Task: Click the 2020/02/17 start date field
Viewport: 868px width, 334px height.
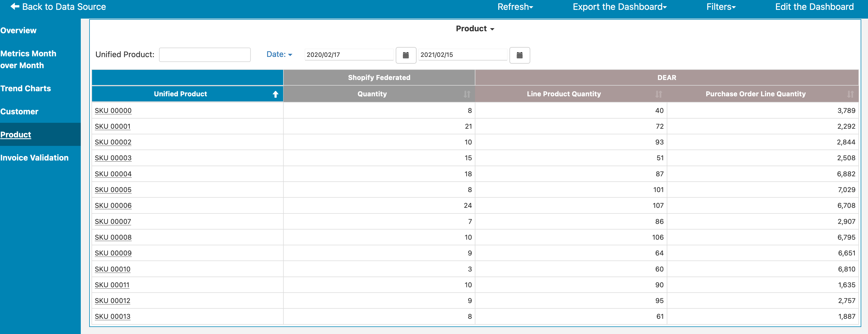Action: pyautogui.click(x=348, y=55)
